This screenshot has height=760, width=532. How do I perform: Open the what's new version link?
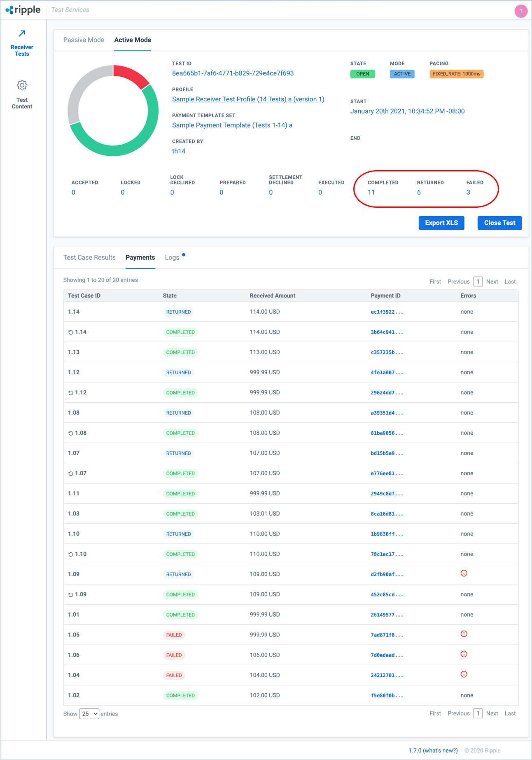[x=433, y=751]
